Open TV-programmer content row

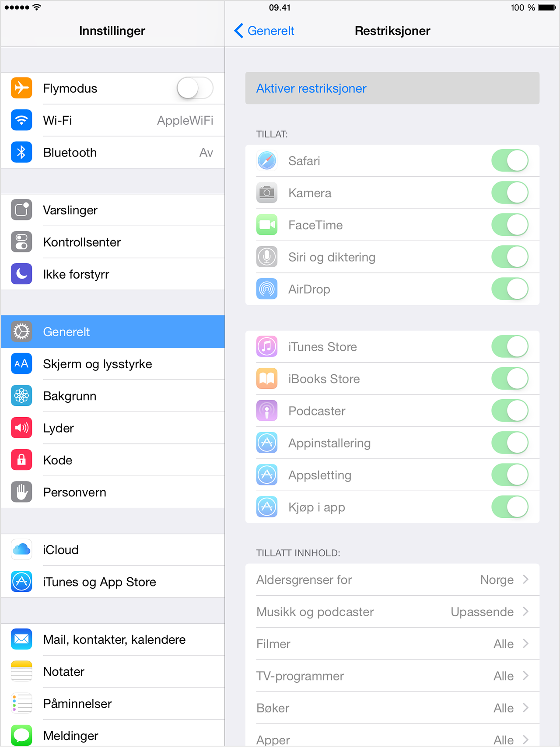coord(392,676)
